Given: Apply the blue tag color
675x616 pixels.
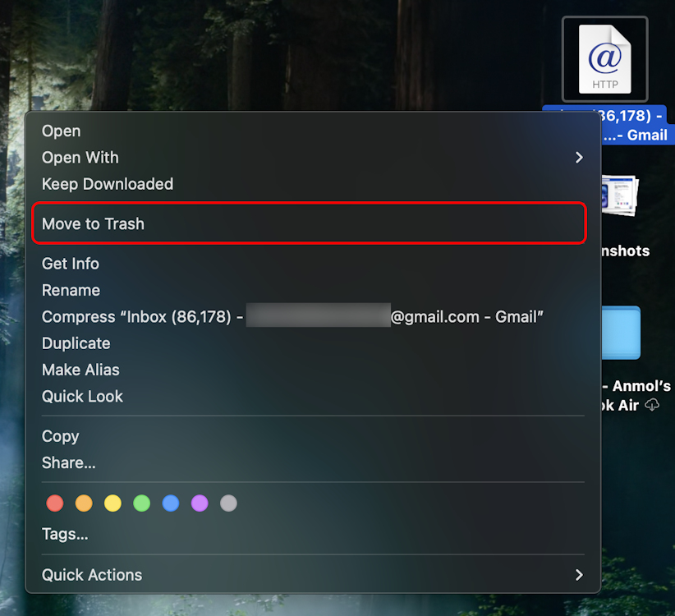Looking at the screenshot, I should click(x=171, y=503).
